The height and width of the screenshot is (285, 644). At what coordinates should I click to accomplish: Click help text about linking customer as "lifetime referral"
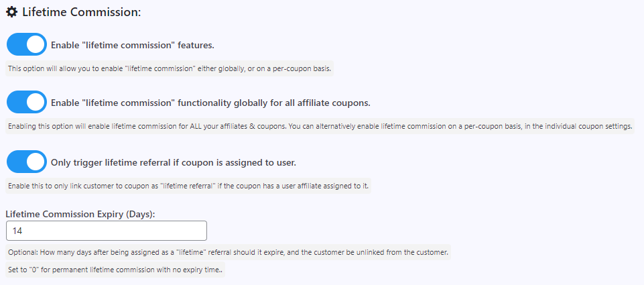click(188, 186)
